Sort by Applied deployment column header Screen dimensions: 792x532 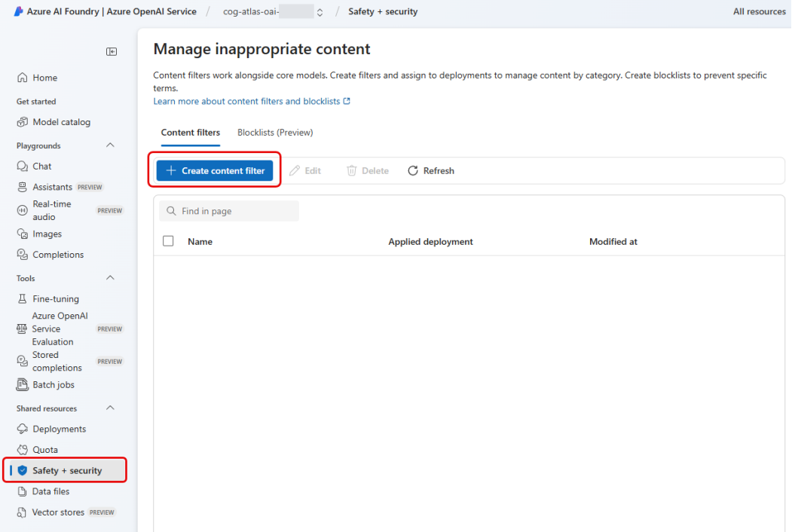pos(430,241)
